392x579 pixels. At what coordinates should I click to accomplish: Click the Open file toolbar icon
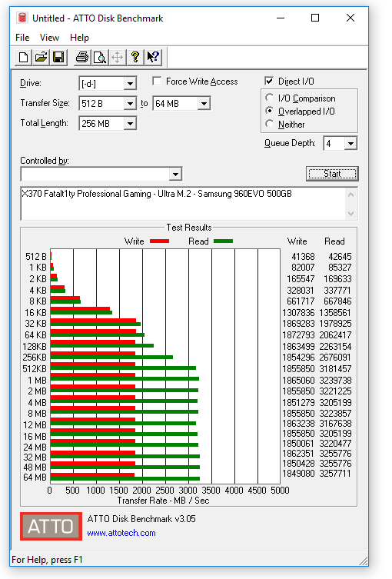pos(41,57)
